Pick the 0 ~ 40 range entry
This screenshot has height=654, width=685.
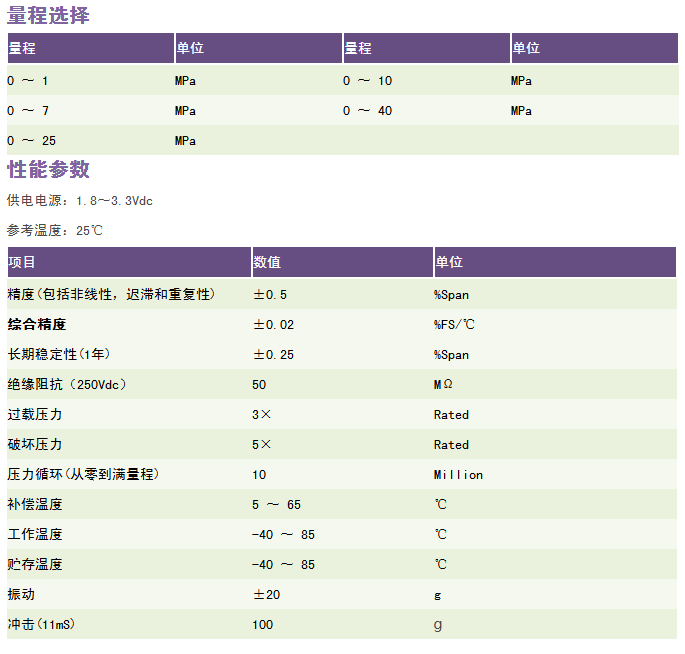coord(367,111)
